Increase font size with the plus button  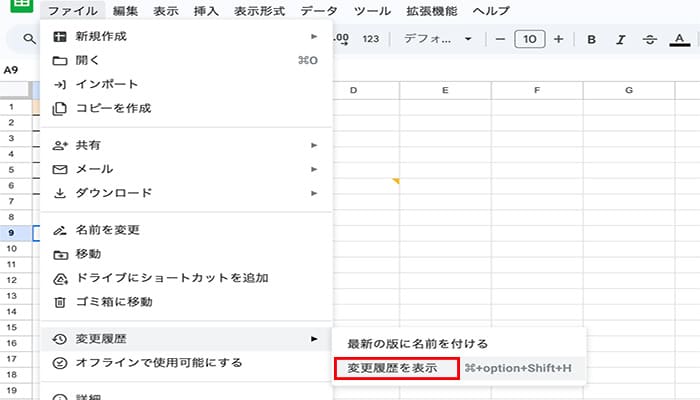(558, 39)
